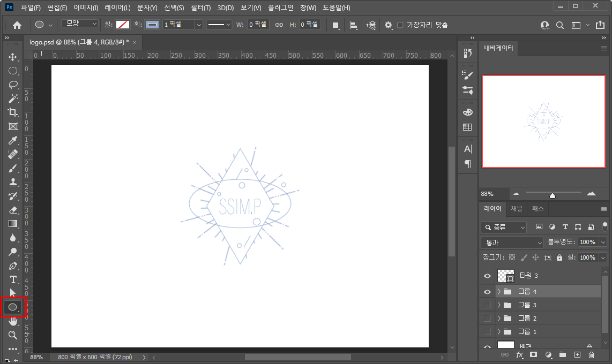
Task: Toggle lock transparent pixels
Action: [512, 257]
